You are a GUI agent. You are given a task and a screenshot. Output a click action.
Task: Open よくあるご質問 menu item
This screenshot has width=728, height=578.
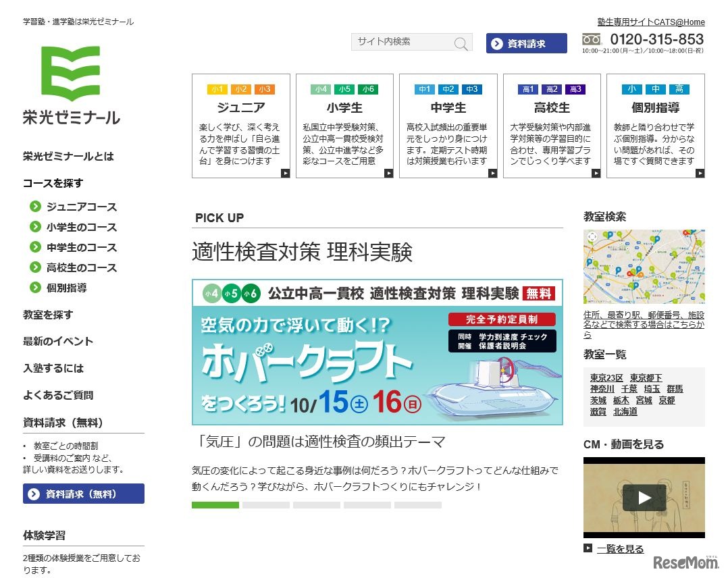(58, 396)
